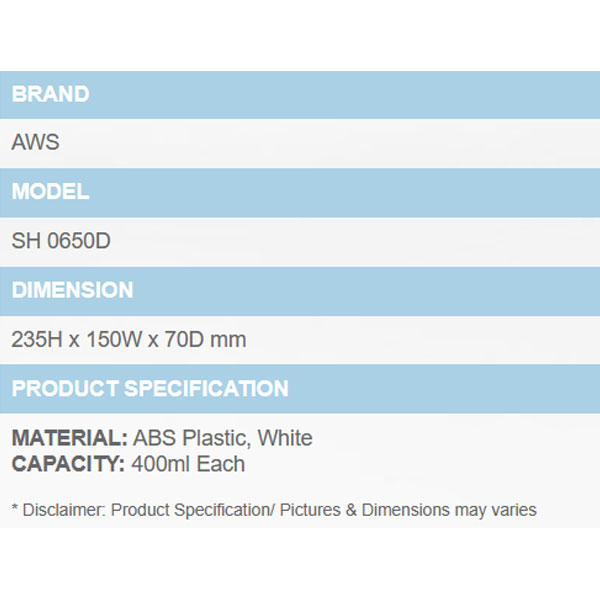
Task: Select the AWS brand name text
Action: (x=35, y=143)
